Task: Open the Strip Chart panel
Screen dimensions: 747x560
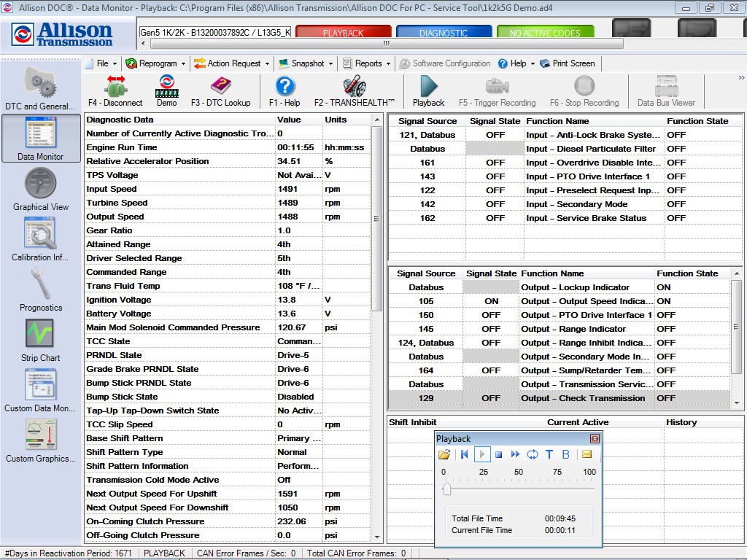Action: pyautogui.click(x=40, y=338)
